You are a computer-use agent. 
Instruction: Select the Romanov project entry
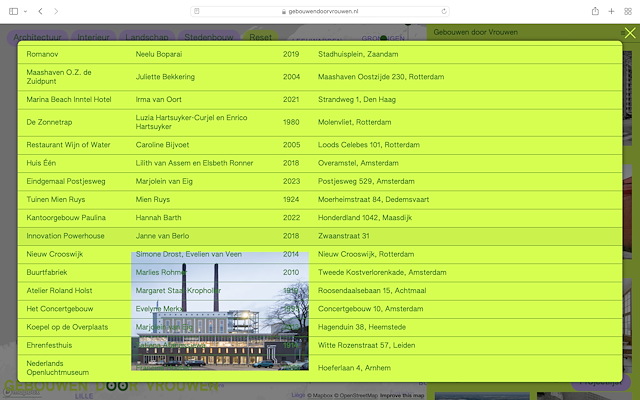tap(43, 55)
